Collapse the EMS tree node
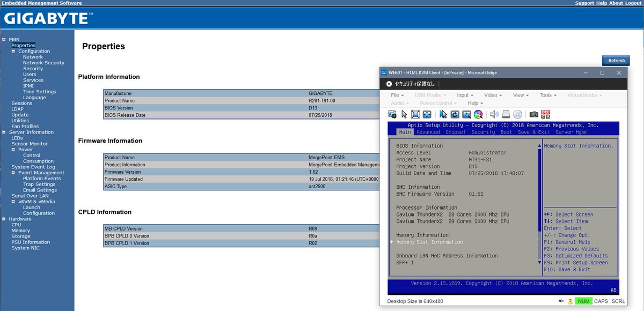This screenshot has width=644, height=311. click(x=4, y=40)
